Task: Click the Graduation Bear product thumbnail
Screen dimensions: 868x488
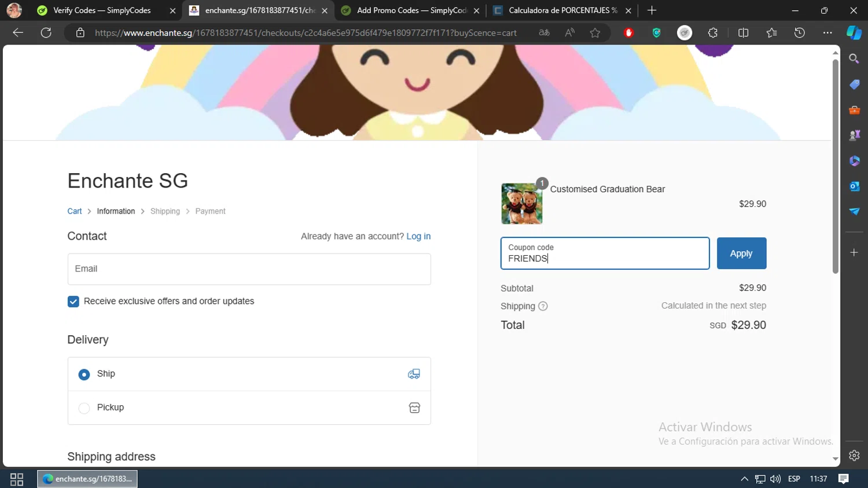Action: pyautogui.click(x=522, y=204)
